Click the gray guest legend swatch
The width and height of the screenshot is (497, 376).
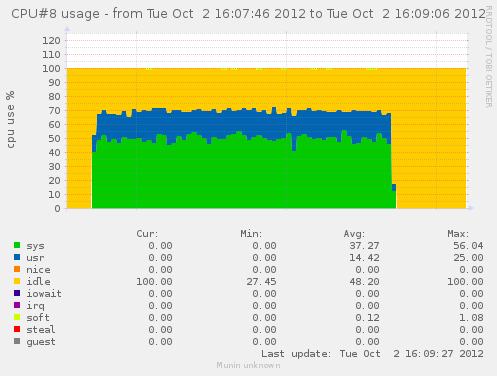(x=17, y=341)
